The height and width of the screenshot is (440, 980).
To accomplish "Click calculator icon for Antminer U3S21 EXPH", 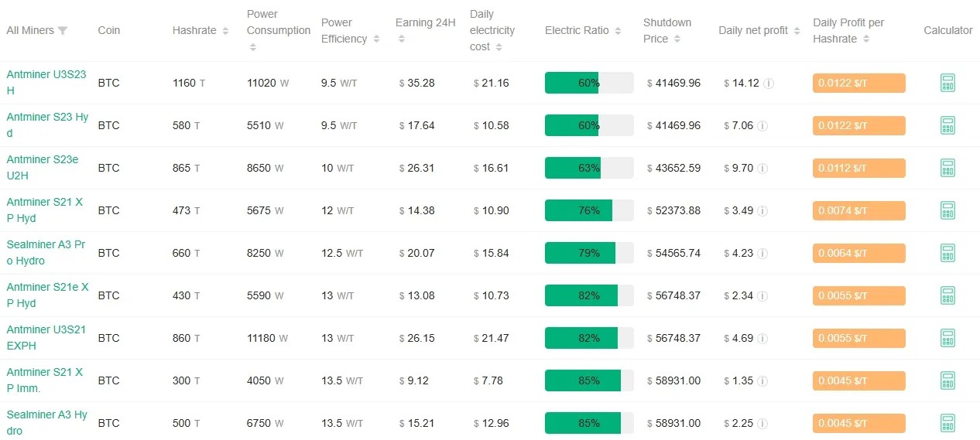I will click(x=947, y=338).
